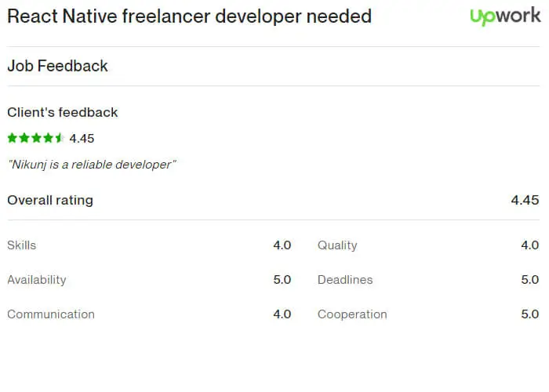Viewport: 549px width, 392px height.
Task: Click the 4.45 score beside the stars
Action: click(x=82, y=138)
